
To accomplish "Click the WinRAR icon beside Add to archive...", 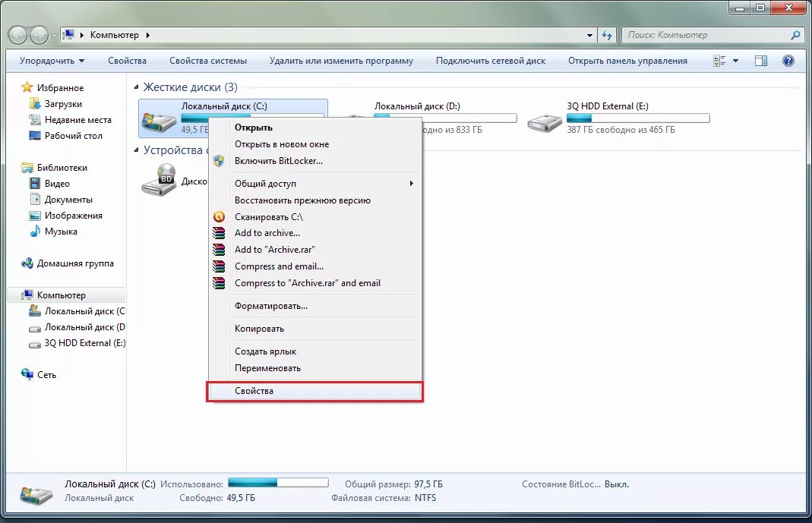I will (x=219, y=233).
